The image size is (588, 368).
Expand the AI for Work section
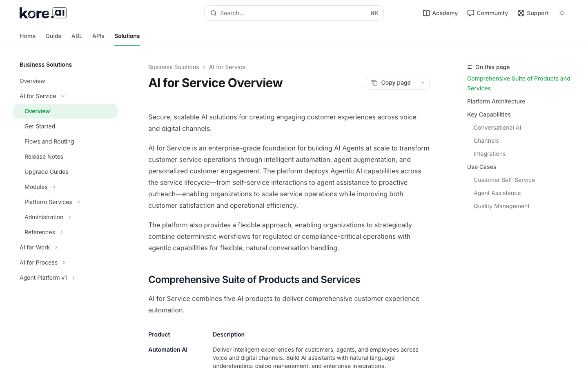click(x=56, y=247)
